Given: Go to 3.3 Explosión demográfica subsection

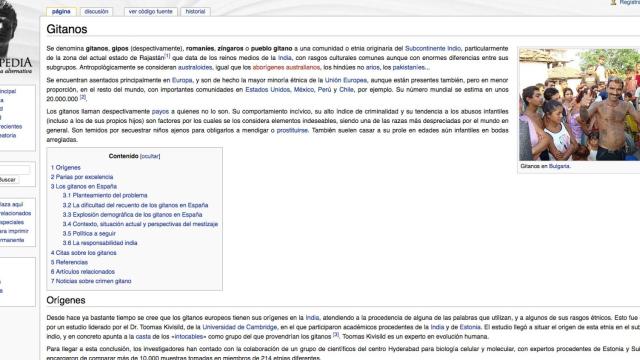Looking at the screenshot, I should (x=132, y=215).
